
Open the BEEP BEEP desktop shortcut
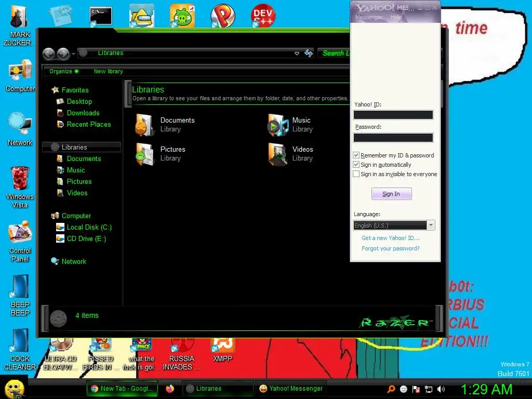(20, 295)
